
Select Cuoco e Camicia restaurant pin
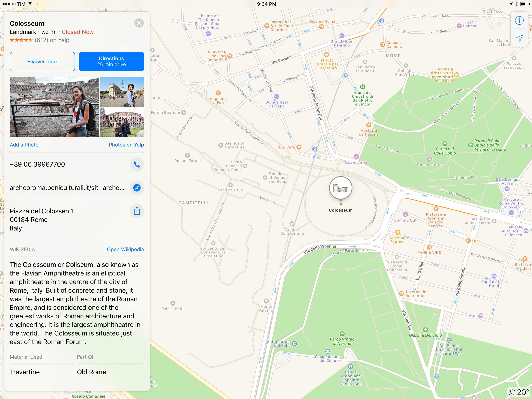click(382, 44)
